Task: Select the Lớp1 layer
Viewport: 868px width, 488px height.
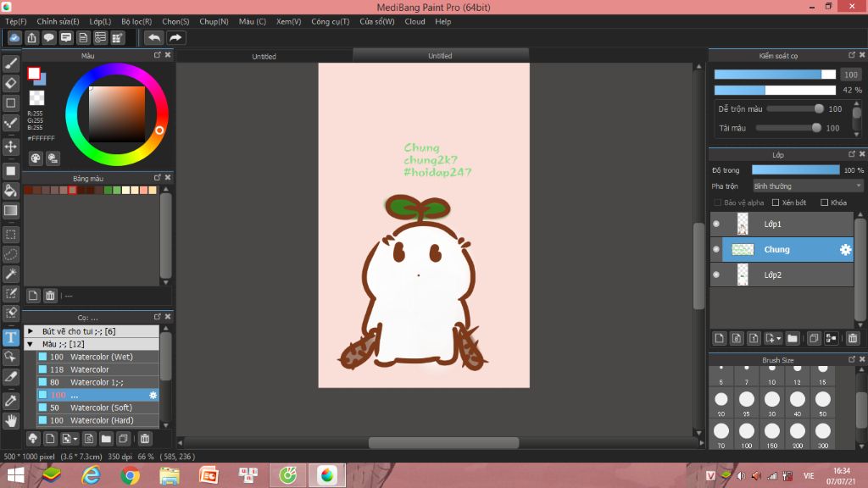Action: click(782, 224)
